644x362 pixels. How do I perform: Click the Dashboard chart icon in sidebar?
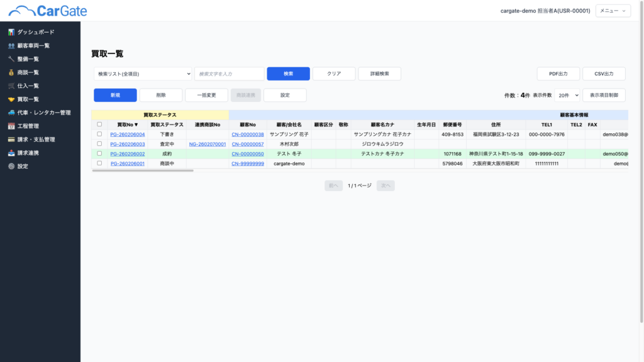tap(11, 32)
